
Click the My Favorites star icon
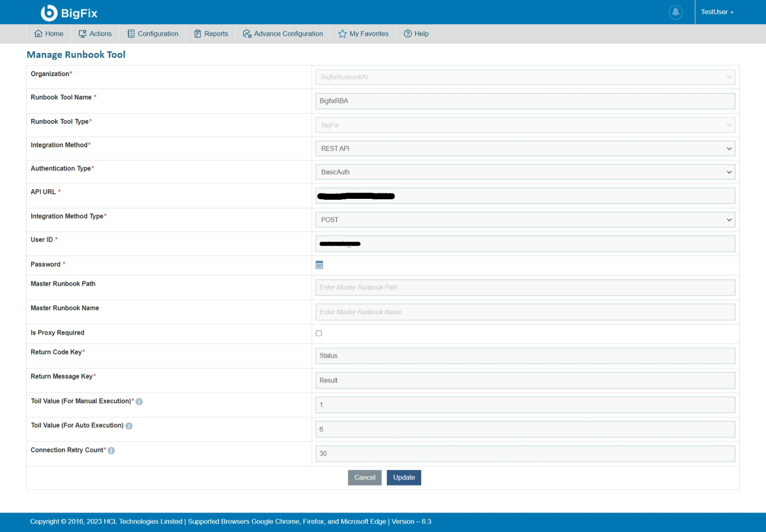coord(342,34)
